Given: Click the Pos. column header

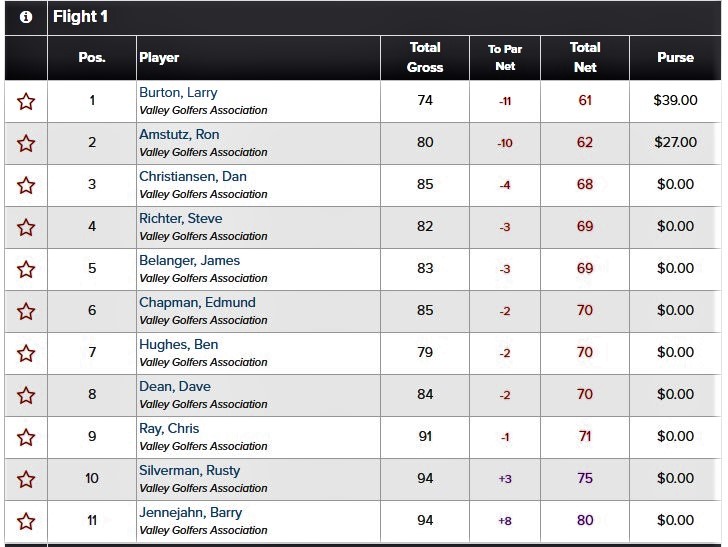Looking at the screenshot, I should point(92,58).
